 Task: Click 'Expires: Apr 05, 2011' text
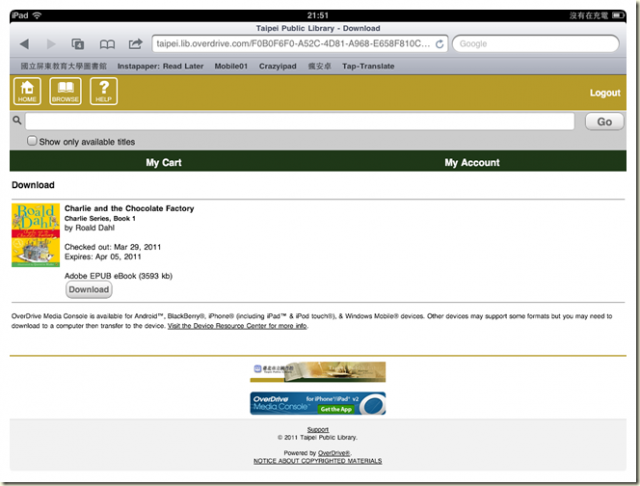[103, 257]
